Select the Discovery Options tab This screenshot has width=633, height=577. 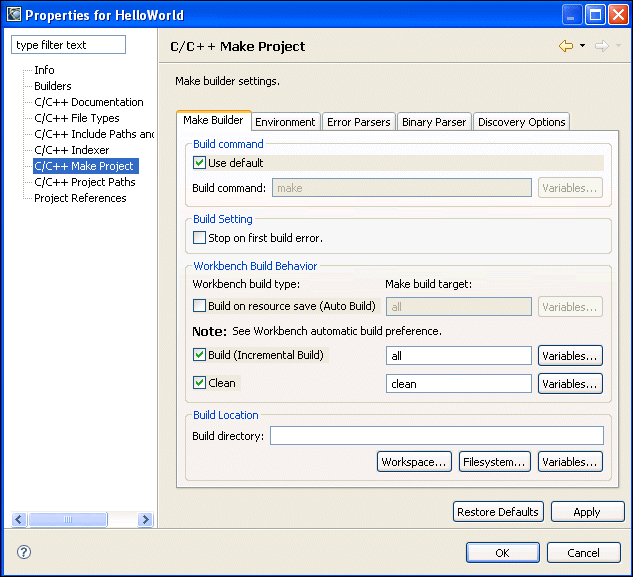[521, 122]
